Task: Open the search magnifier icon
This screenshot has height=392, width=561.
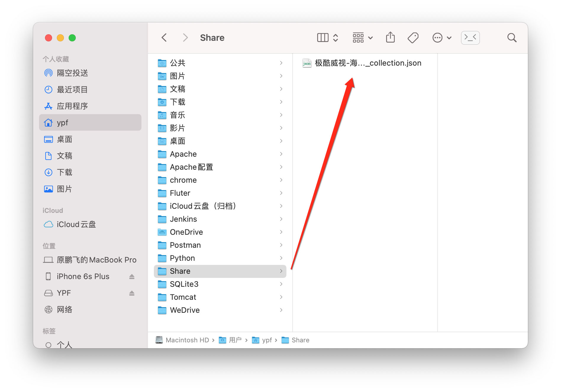Action: coord(512,38)
